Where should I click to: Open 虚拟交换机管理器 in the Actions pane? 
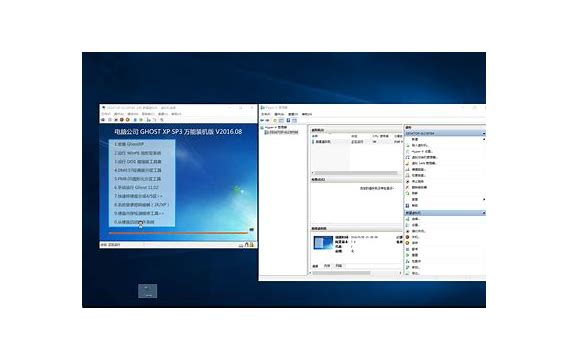(x=425, y=157)
